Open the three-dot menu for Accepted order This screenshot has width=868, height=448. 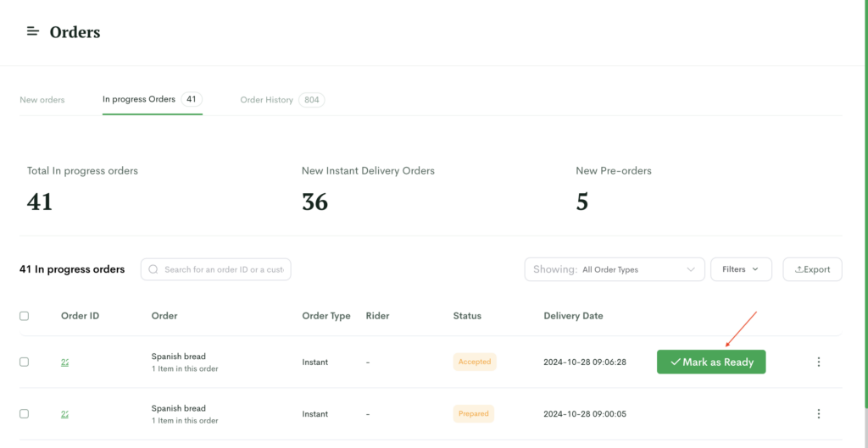(819, 362)
